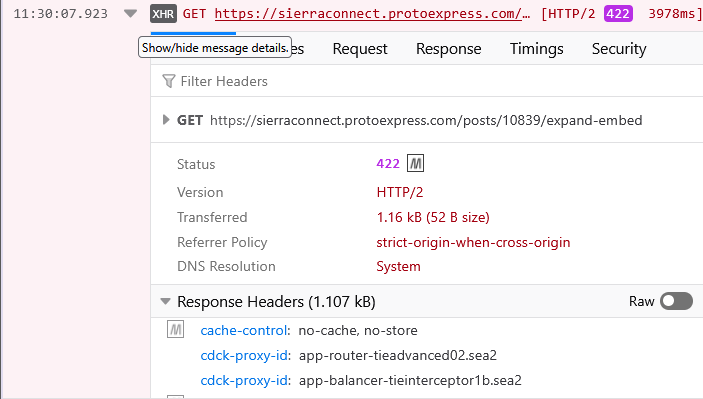703x399 pixels.
Task: Click the filter funnel icon
Action: pos(169,81)
